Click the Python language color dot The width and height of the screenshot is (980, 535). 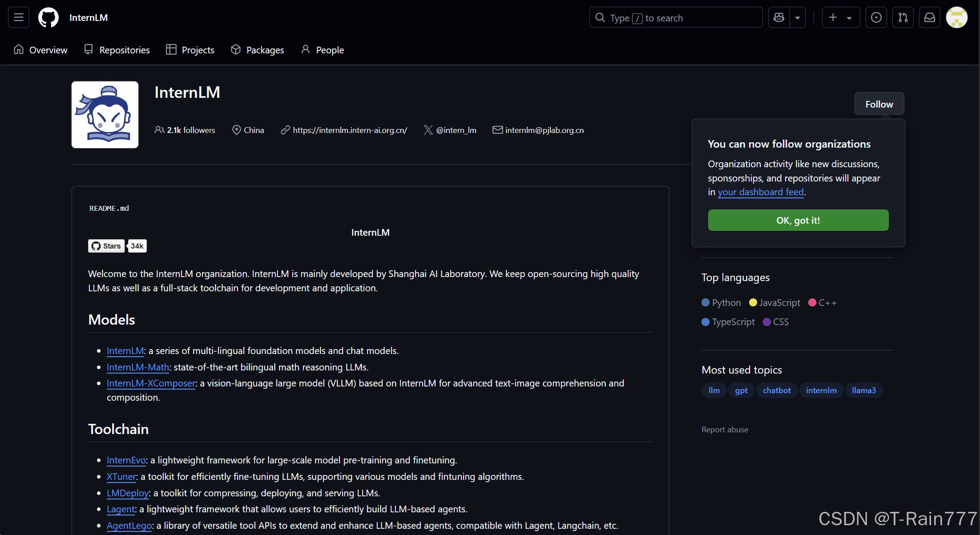click(706, 302)
